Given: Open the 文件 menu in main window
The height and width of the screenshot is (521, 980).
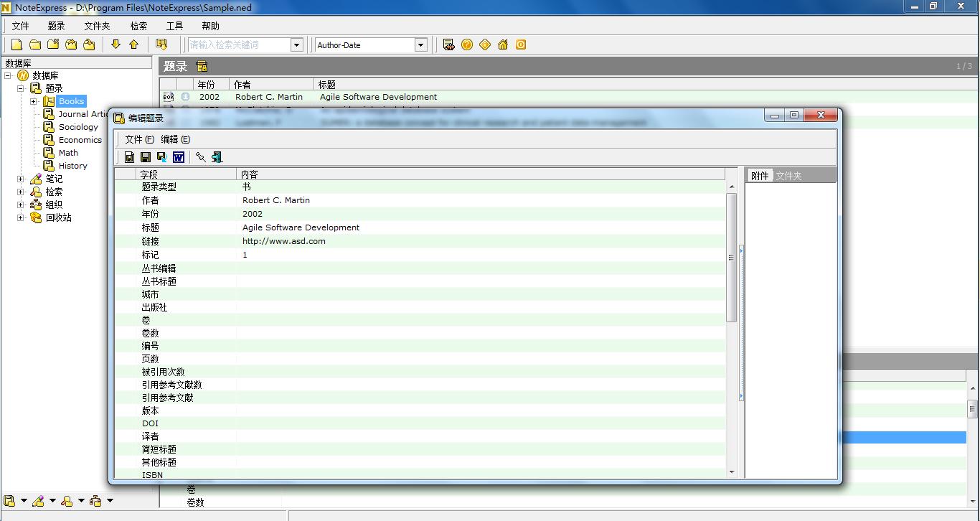Looking at the screenshot, I should (x=20, y=26).
